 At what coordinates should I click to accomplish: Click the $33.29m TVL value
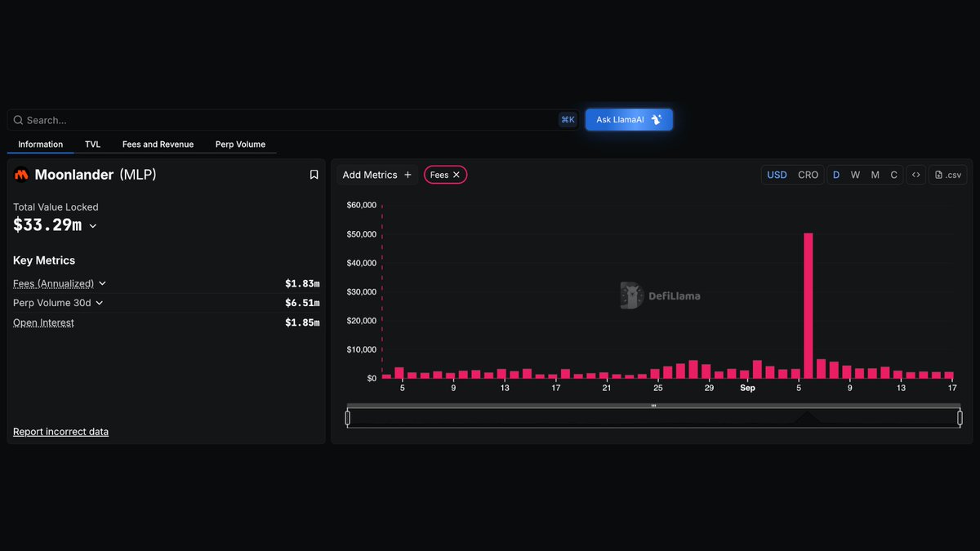pyautogui.click(x=47, y=225)
